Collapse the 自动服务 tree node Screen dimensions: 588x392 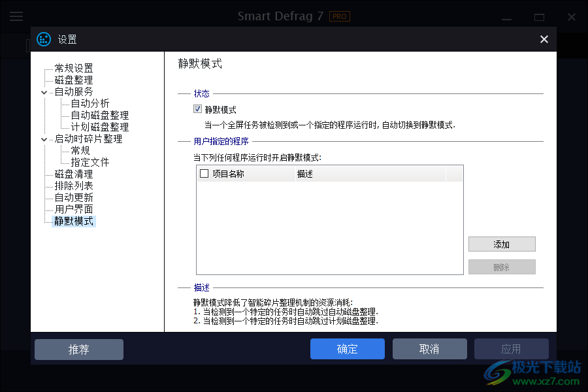point(44,92)
